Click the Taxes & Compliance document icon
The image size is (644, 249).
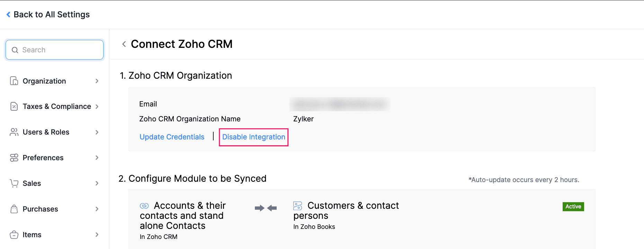14,106
